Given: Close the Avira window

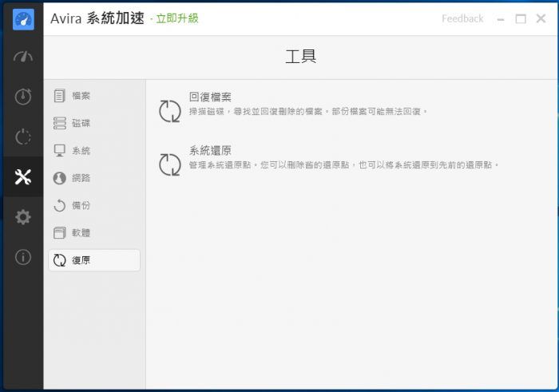Looking at the screenshot, I should click(541, 18).
